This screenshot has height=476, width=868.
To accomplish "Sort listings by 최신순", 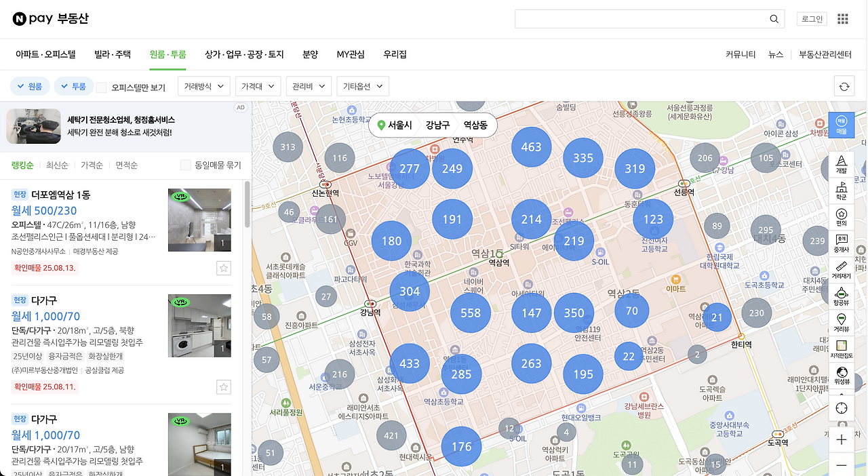I will pos(57,165).
